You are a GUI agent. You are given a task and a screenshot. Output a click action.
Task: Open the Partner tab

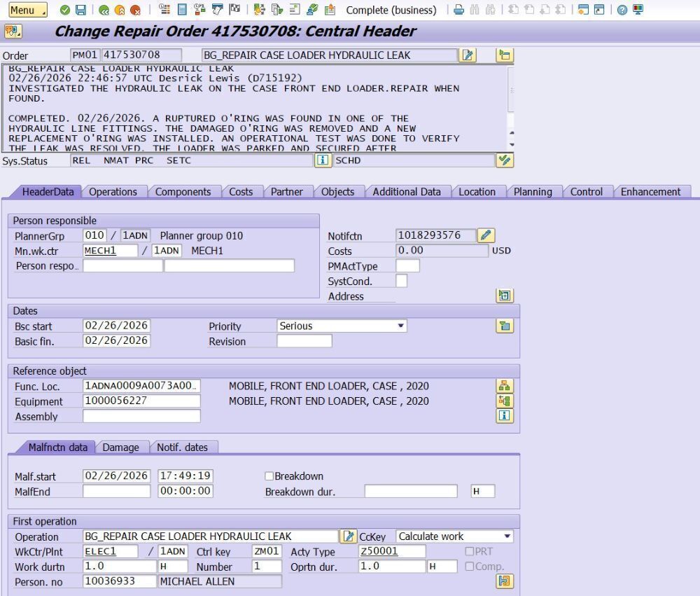click(287, 192)
